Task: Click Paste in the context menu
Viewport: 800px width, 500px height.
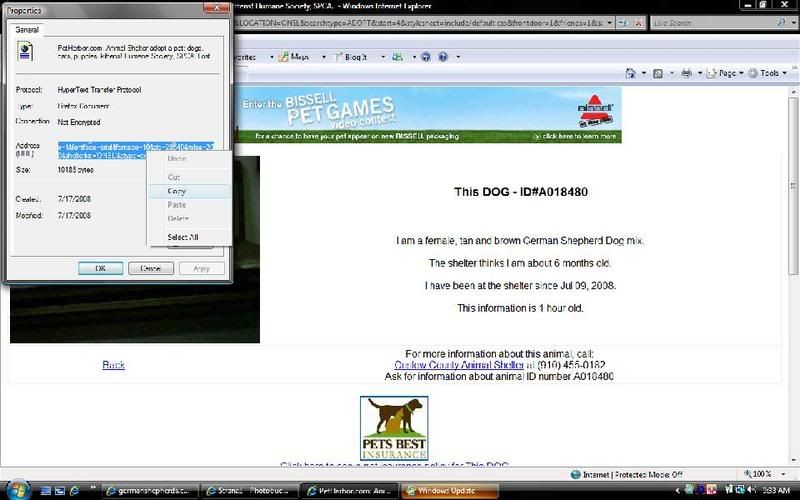Action: [x=189, y=205]
